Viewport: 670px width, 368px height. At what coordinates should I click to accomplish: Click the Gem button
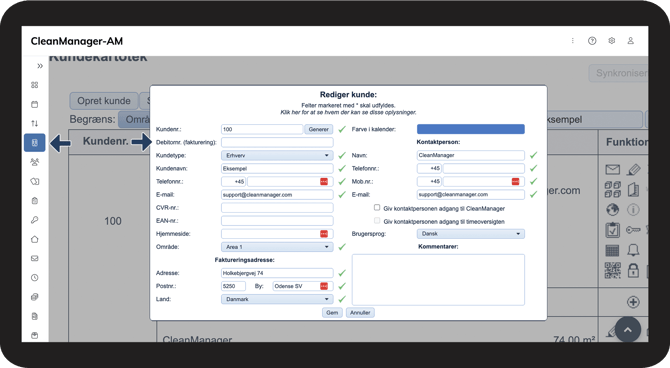click(x=332, y=312)
